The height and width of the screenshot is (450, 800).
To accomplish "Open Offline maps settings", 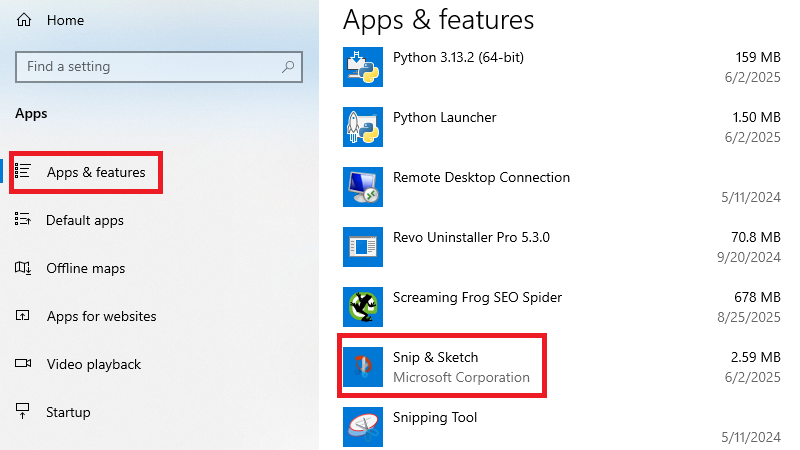I will [x=86, y=268].
